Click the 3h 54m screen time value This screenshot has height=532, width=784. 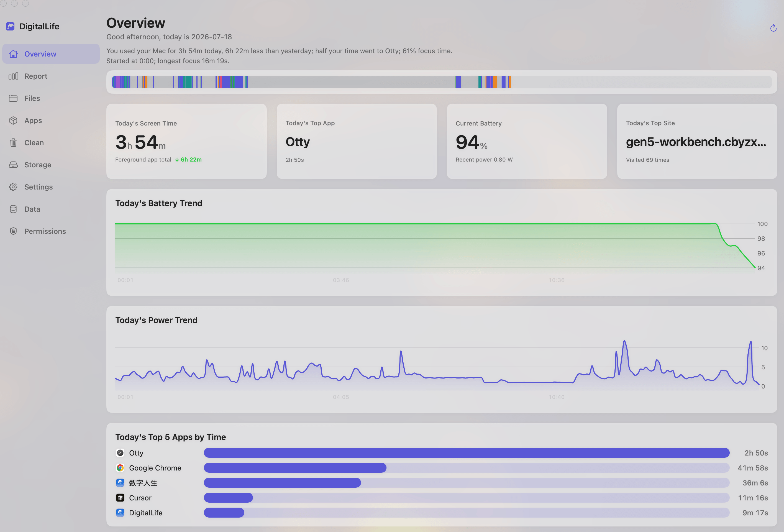click(140, 142)
